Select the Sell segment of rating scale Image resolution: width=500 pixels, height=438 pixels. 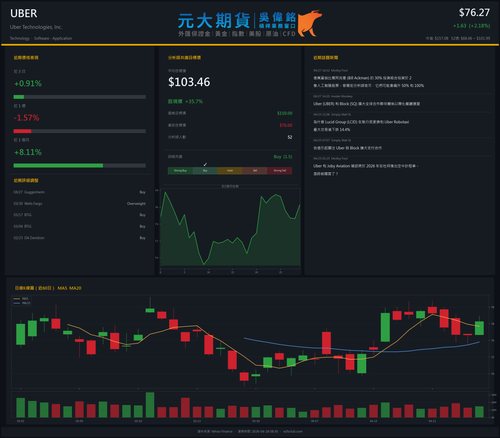255,171
